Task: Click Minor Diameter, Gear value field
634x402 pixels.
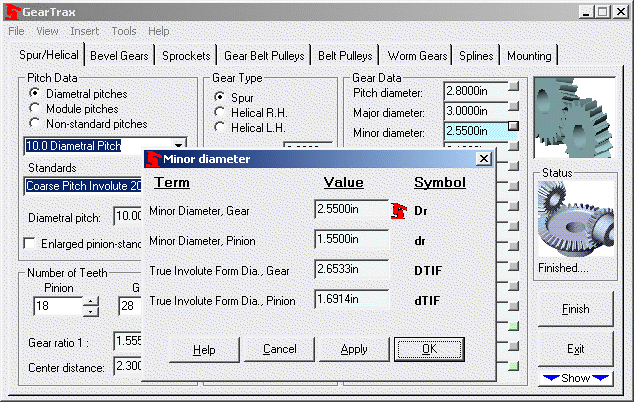Action: [x=351, y=209]
